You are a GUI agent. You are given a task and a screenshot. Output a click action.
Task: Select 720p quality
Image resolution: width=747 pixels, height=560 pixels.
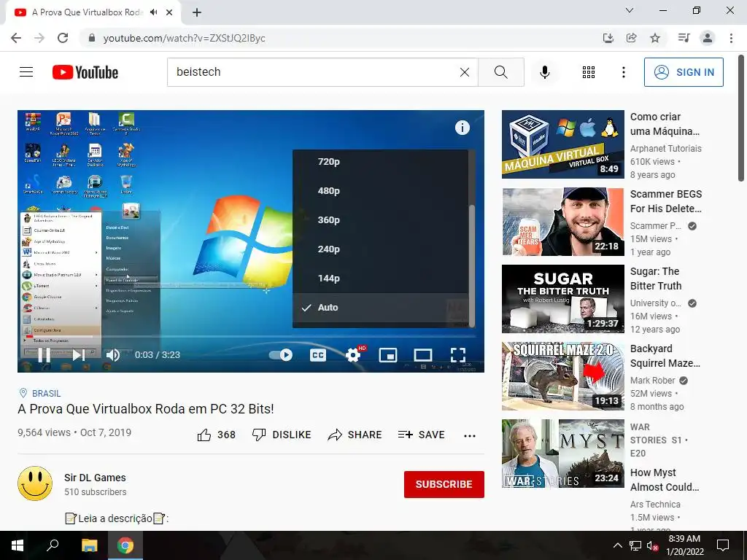381,162
